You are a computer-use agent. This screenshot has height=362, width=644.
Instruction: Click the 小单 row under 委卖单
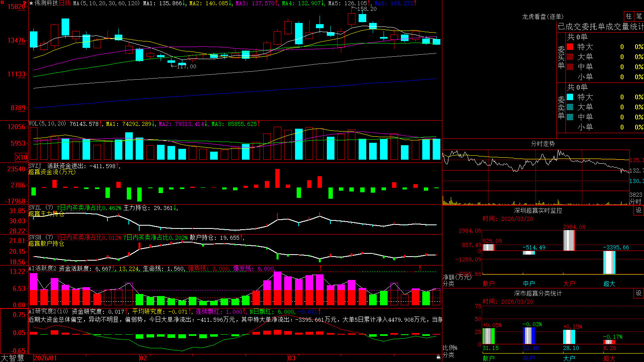605,127
